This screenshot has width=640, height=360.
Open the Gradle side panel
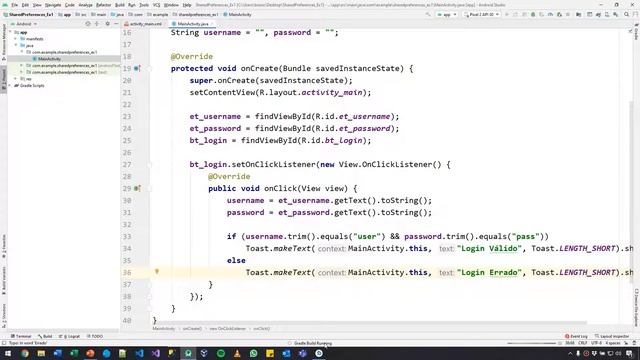pyautogui.click(x=636, y=33)
